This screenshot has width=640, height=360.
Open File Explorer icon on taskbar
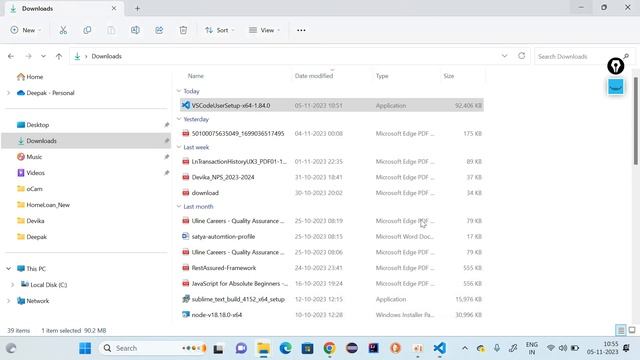coord(263,348)
